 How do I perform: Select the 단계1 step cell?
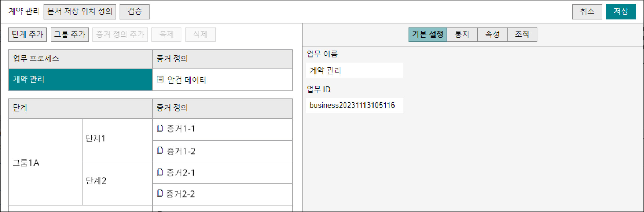(x=117, y=140)
